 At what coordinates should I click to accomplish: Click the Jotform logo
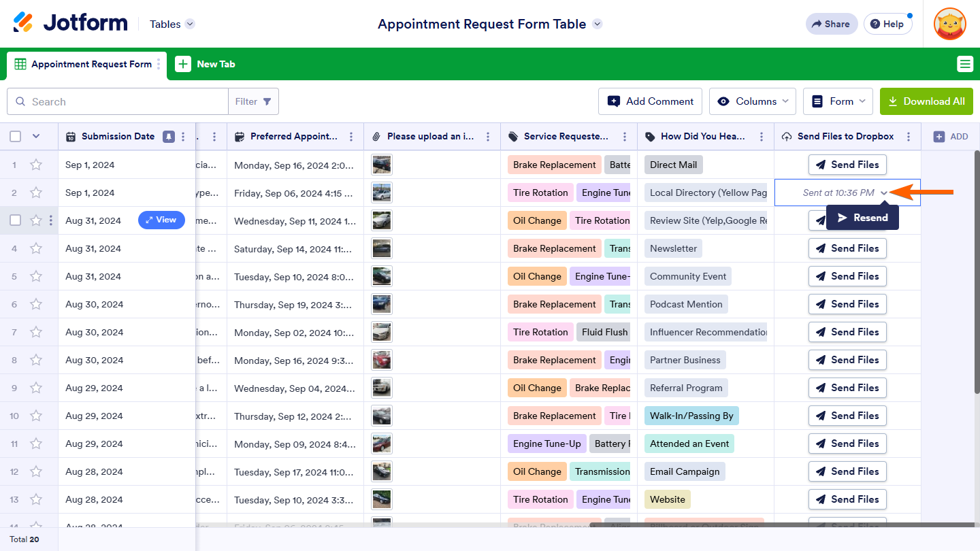(x=70, y=23)
